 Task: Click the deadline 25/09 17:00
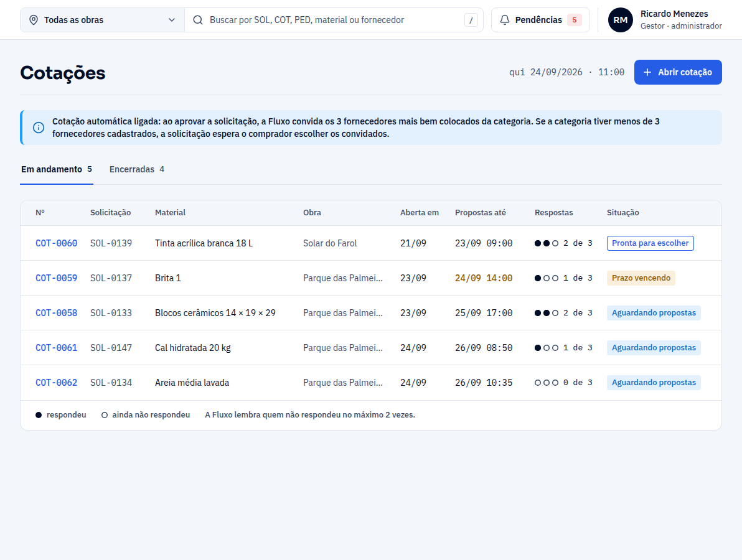[484, 312]
